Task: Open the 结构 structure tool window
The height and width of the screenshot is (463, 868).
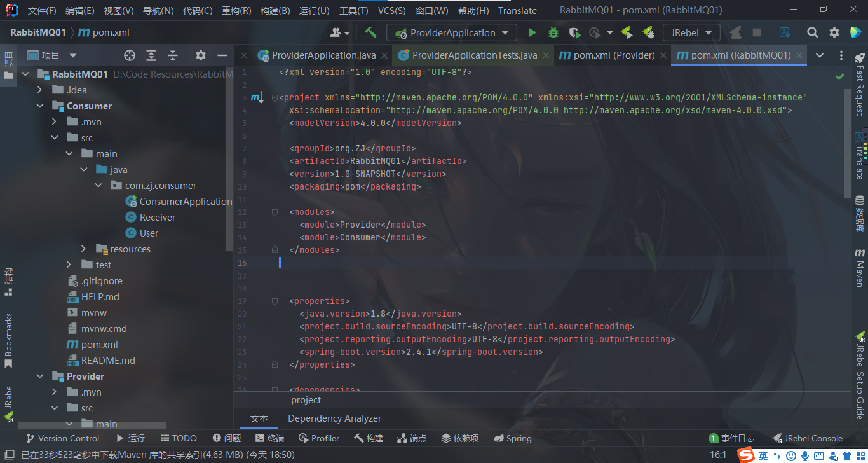Action: pos(8,282)
